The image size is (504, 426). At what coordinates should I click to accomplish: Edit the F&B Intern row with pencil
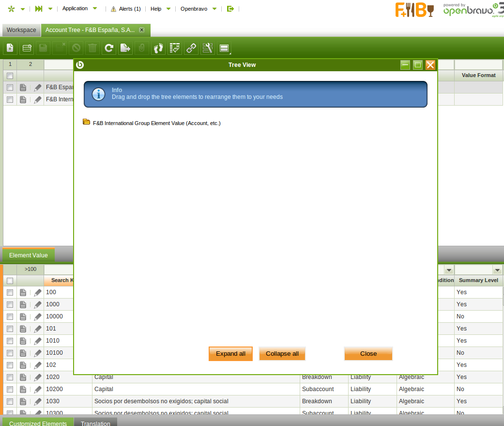pos(38,100)
